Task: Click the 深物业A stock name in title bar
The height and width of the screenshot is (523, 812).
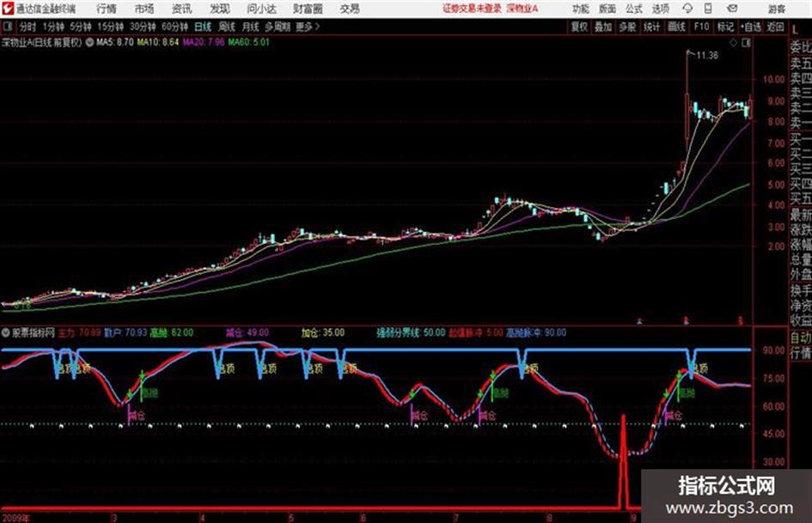Action: (x=522, y=9)
